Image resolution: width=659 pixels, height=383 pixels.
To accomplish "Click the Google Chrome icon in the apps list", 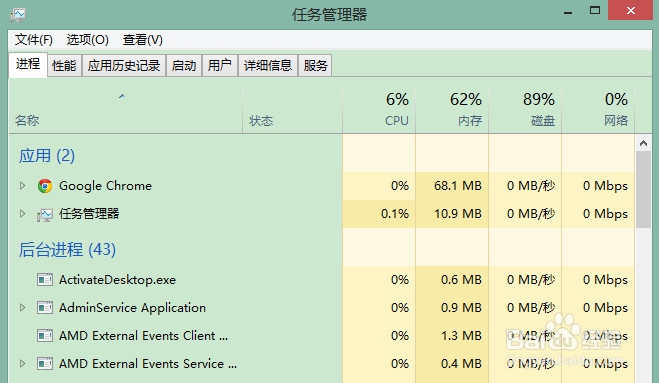I will pos(45,186).
